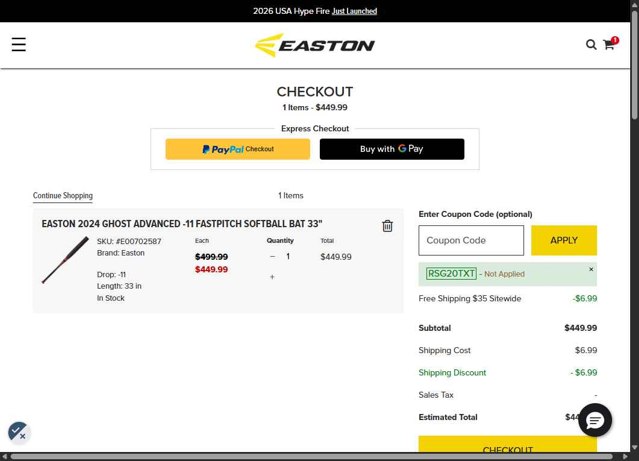Screen dimensions: 639x461
Task: Pay with PayPal Checkout
Action: point(238,149)
